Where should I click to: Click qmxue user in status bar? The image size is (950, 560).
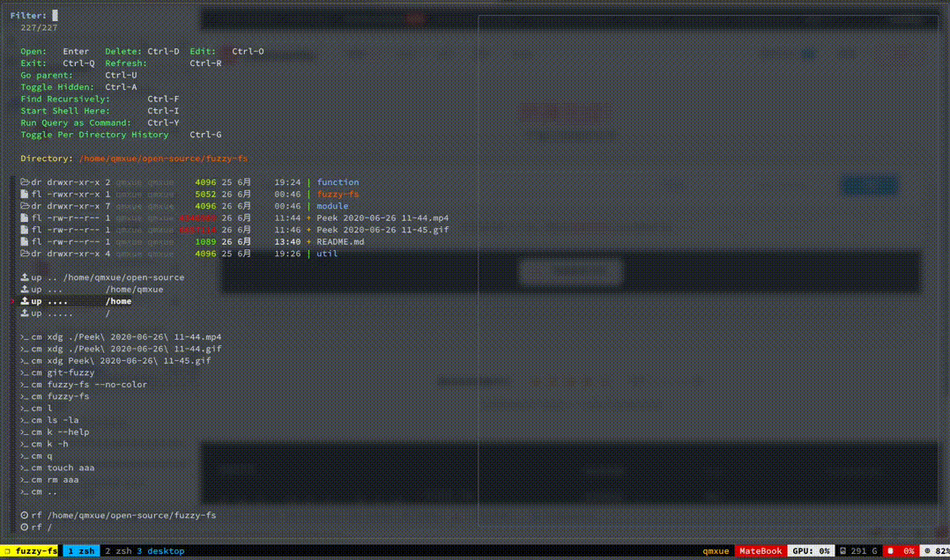pos(716,551)
